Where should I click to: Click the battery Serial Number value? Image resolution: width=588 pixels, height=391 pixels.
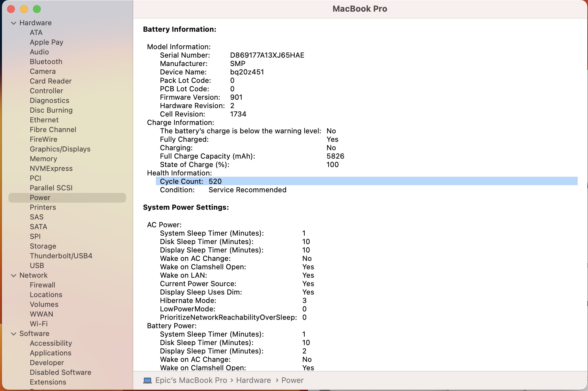tap(267, 55)
